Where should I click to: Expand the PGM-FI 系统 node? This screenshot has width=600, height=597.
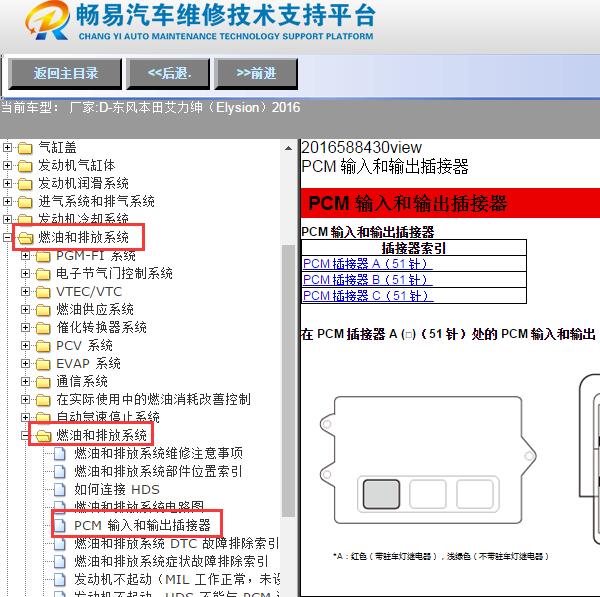point(25,255)
